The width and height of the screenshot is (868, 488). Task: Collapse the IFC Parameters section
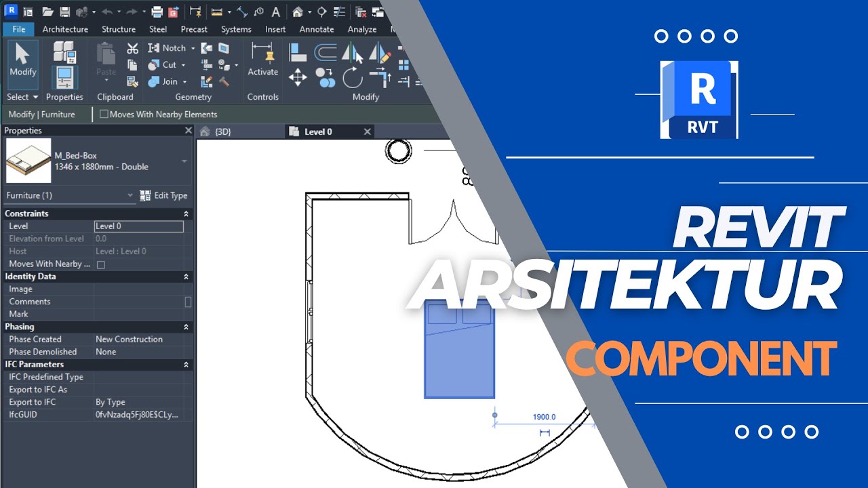(186, 365)
